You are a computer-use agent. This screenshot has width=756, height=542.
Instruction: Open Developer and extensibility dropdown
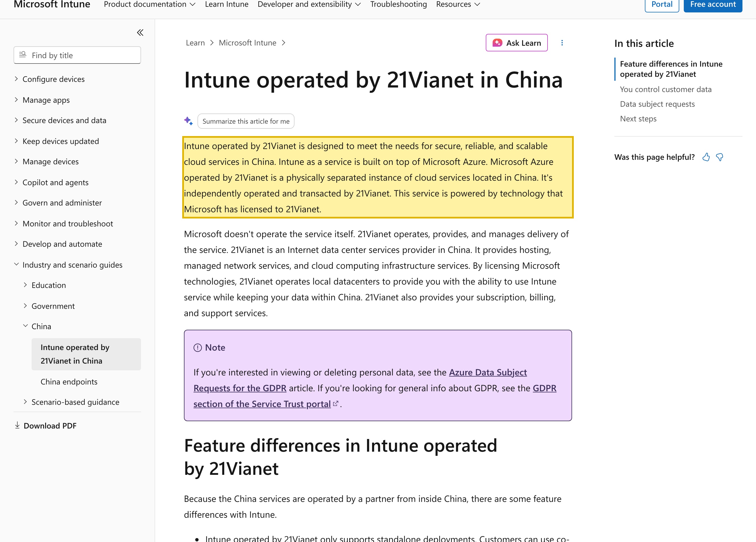[309, 4]
